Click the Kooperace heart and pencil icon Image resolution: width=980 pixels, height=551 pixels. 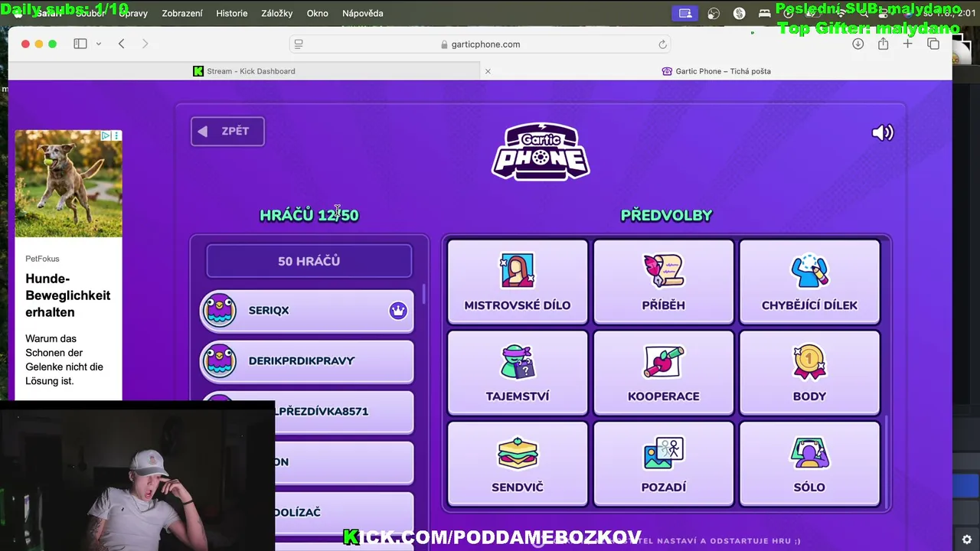(x=664, y=362)
